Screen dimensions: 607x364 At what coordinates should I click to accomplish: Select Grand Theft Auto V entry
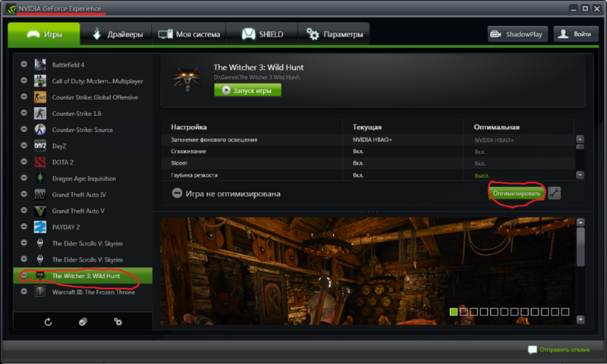(x=83, y=211)
